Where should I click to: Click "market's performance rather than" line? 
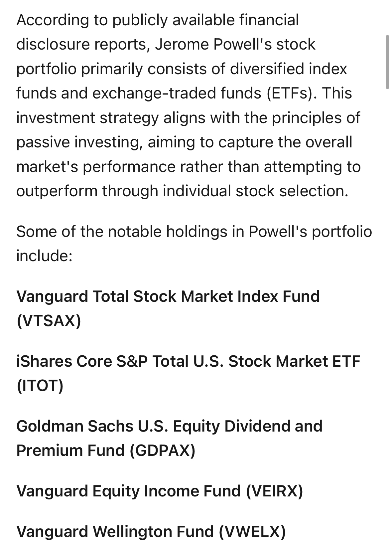tap(136, 166)
